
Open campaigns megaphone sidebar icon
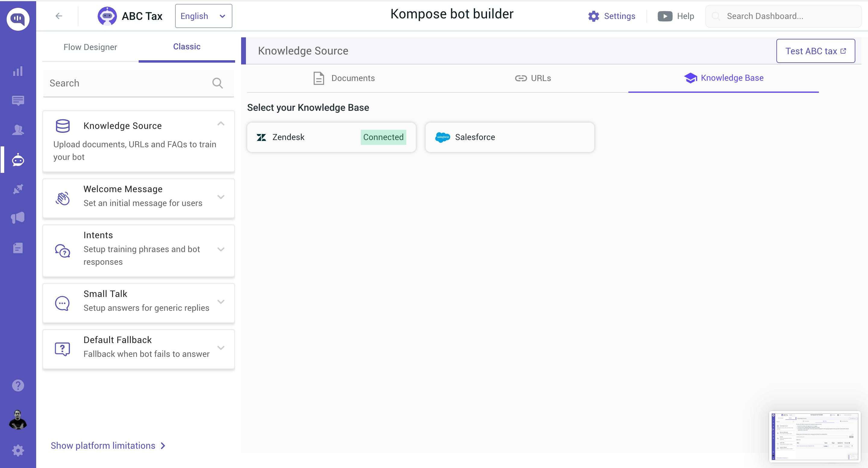click(18, 218)
